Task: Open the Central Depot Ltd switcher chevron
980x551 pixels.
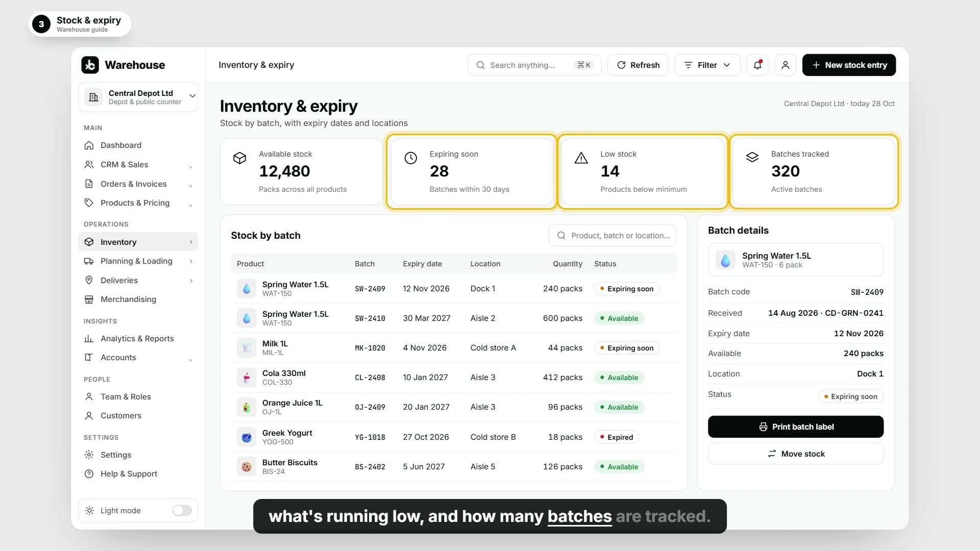Action: (192, 96)
